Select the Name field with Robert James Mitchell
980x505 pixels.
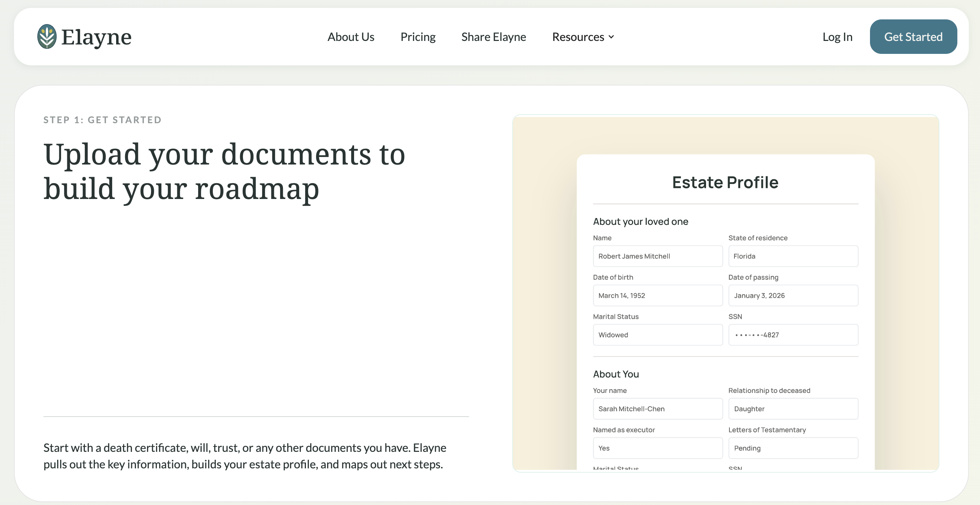point(658,256)
